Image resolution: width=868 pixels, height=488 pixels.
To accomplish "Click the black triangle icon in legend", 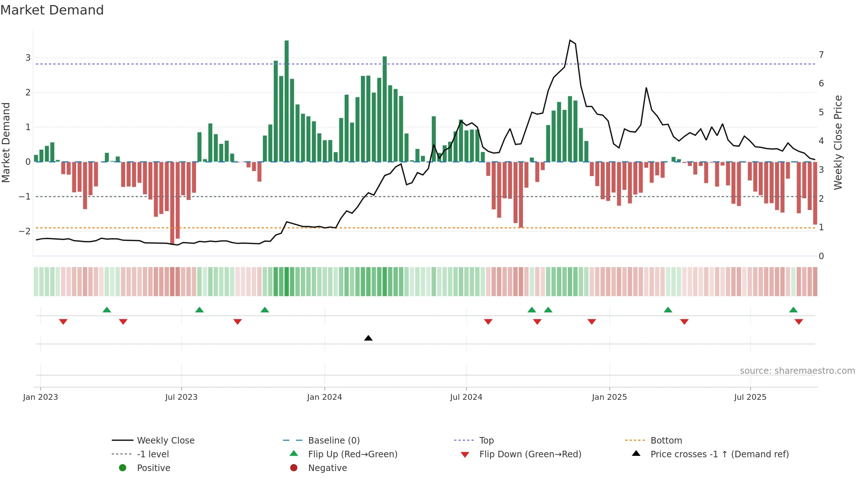I will click(x=636, y=453).
